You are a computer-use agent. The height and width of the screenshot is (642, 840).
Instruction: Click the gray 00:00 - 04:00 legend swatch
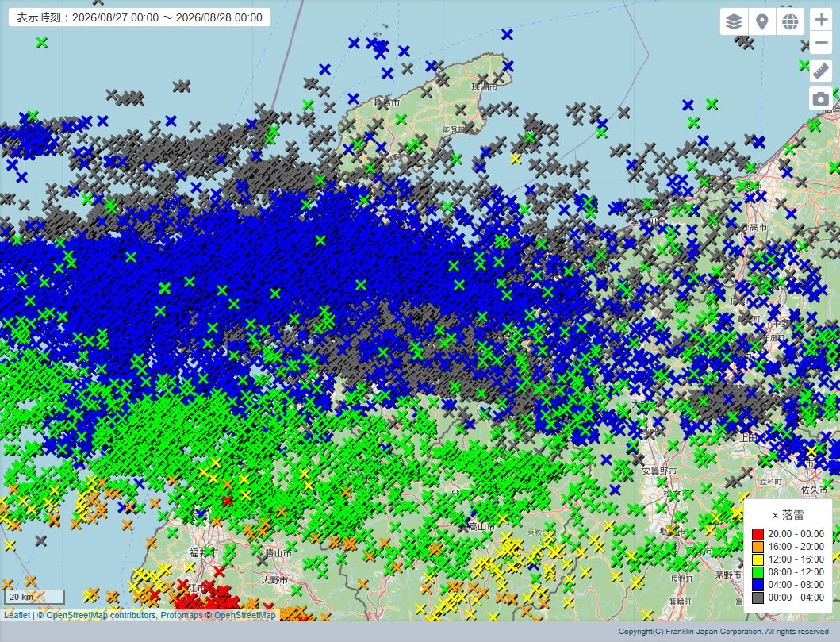point(758,598)
